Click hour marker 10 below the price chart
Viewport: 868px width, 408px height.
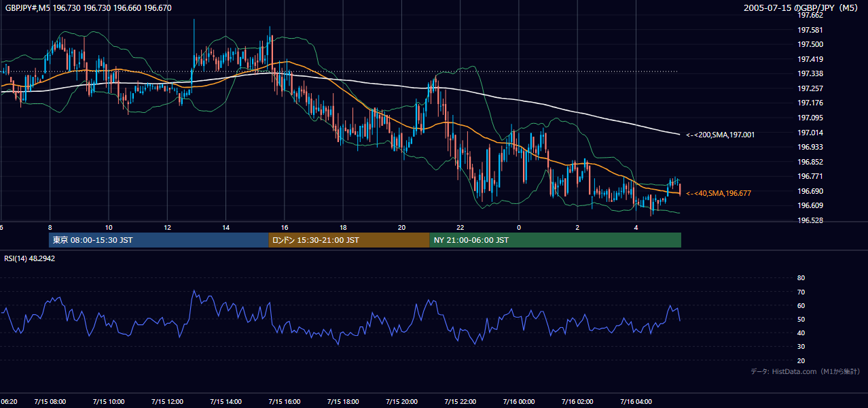[109, 227]
